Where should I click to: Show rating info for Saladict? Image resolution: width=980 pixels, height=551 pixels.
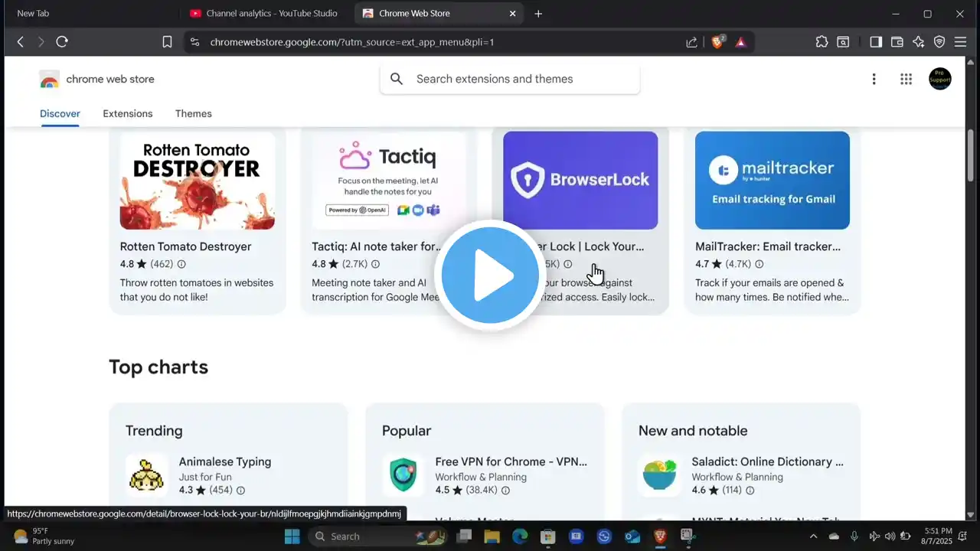(x=750, y=491)
